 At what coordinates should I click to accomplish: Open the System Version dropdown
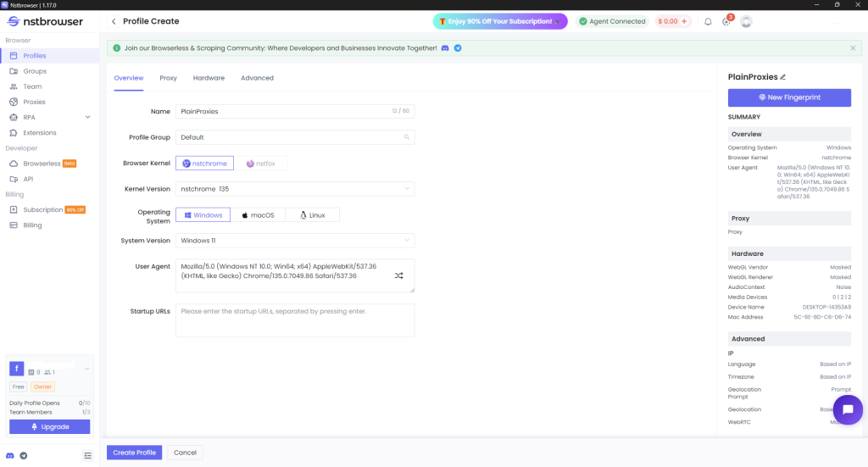295,241
